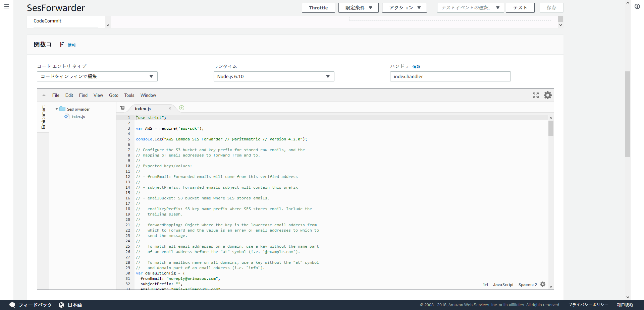The height and width of the screenshot is (310, 644).
Task: Open editor preferences gear icon
Action: pyautogui.click(x=548, y=95)
